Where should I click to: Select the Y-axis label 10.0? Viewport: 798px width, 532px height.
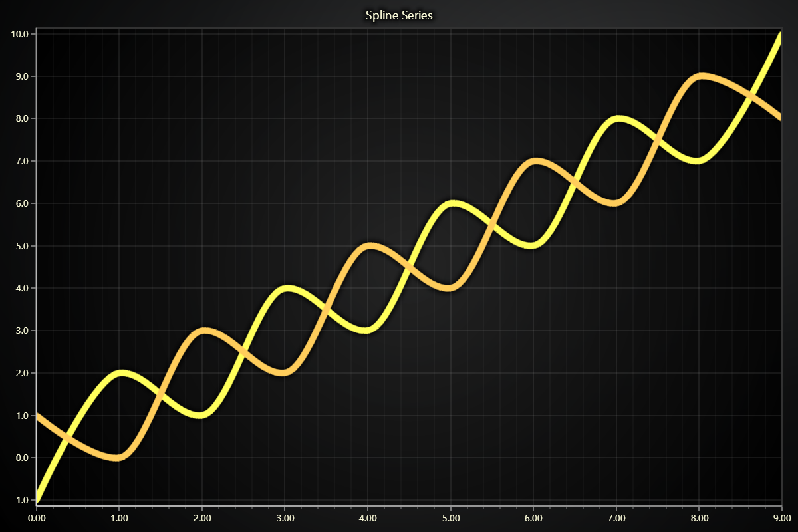click(20, 34)
